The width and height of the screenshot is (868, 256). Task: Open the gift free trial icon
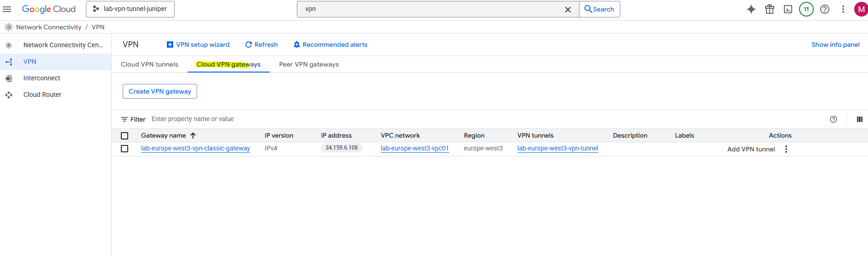[x=770, y=9]
